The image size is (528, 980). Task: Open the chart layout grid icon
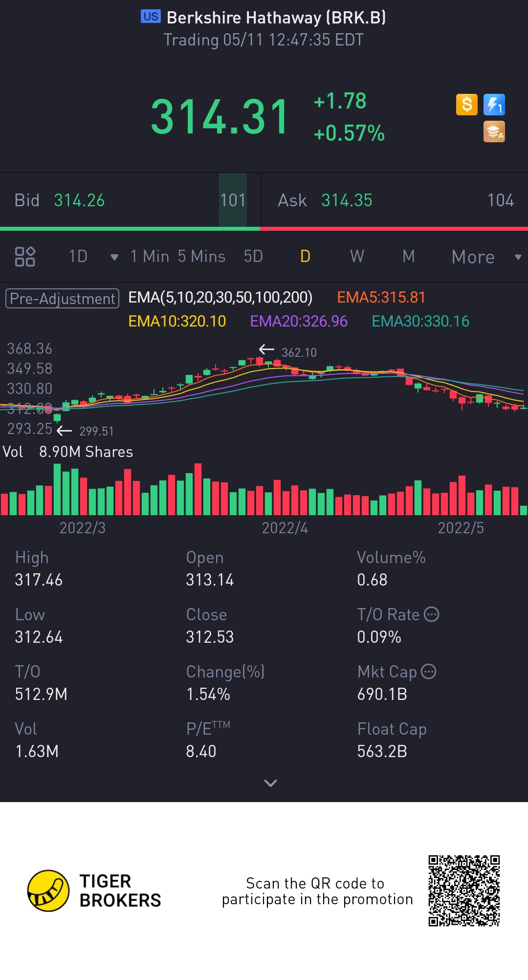[x=25, y=257]
